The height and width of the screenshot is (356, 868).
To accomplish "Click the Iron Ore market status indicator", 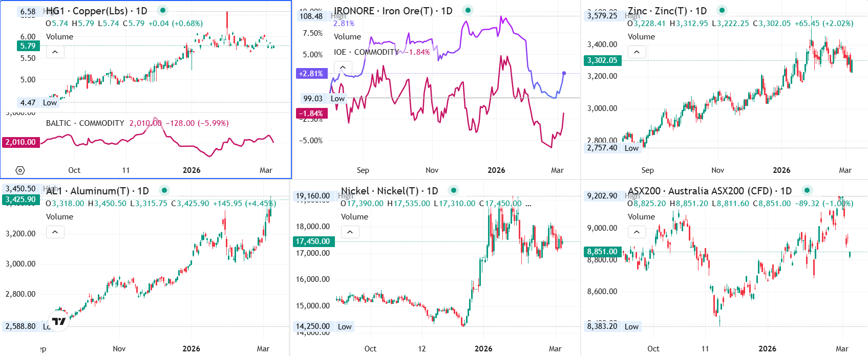I will click(468, 10).
